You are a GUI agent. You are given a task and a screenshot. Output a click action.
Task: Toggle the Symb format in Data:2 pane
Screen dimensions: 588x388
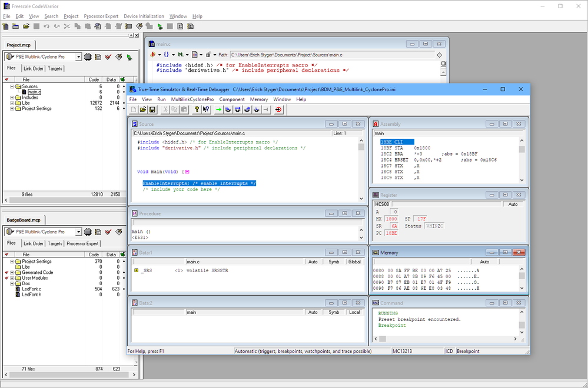[334, 312]
